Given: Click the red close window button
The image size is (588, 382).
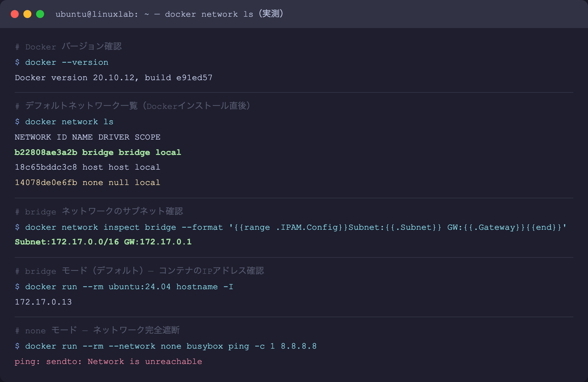Looking at the screenshot, I should click(x=15, y=14).
